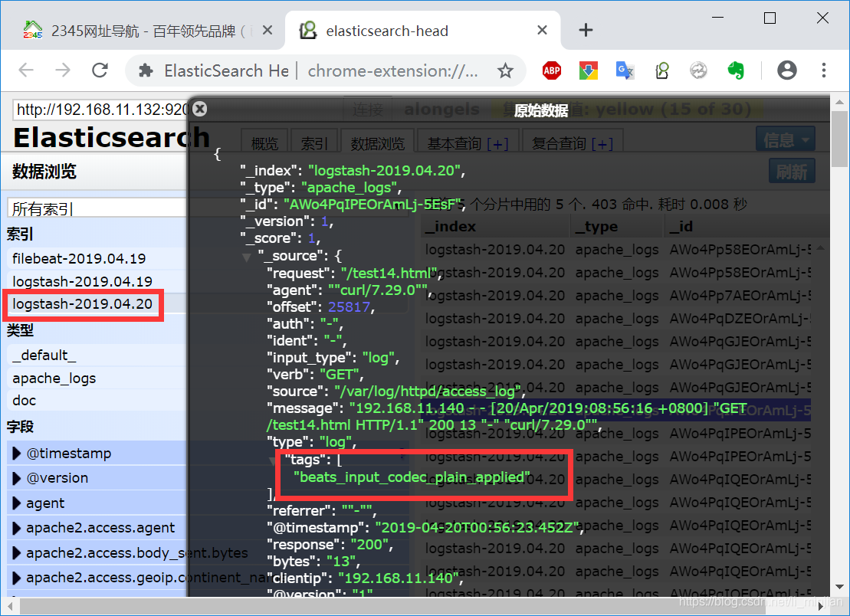850x616 pixels.
Task: Close the 2345 navigation tab
Action: [x=267, y=31]
